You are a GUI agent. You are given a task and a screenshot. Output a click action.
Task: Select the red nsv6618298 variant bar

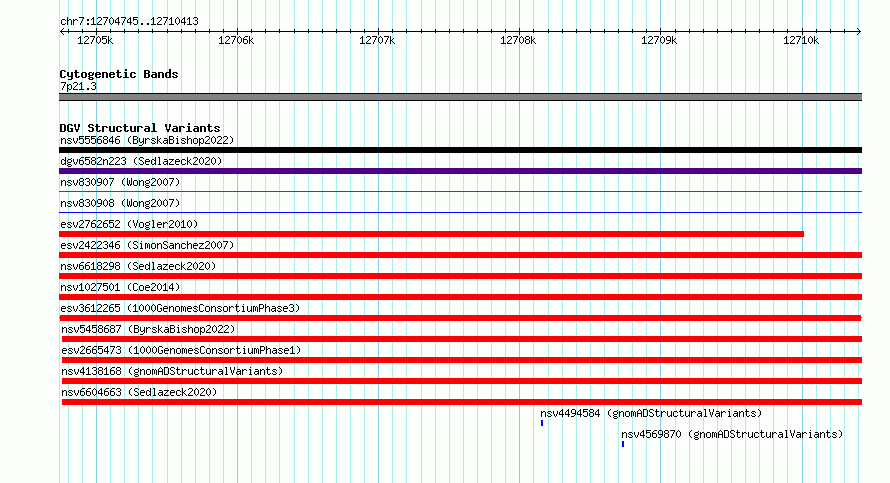tap(460, 276)
